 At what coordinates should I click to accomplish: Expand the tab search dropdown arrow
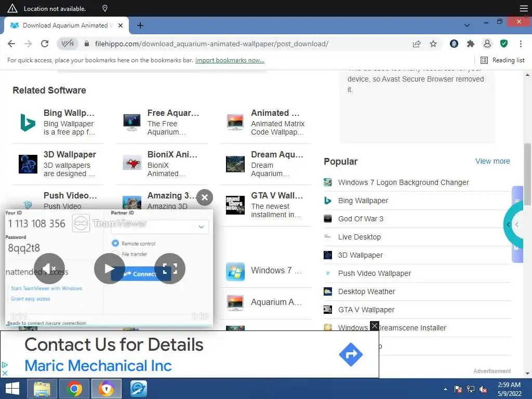(x=467, y=25)
